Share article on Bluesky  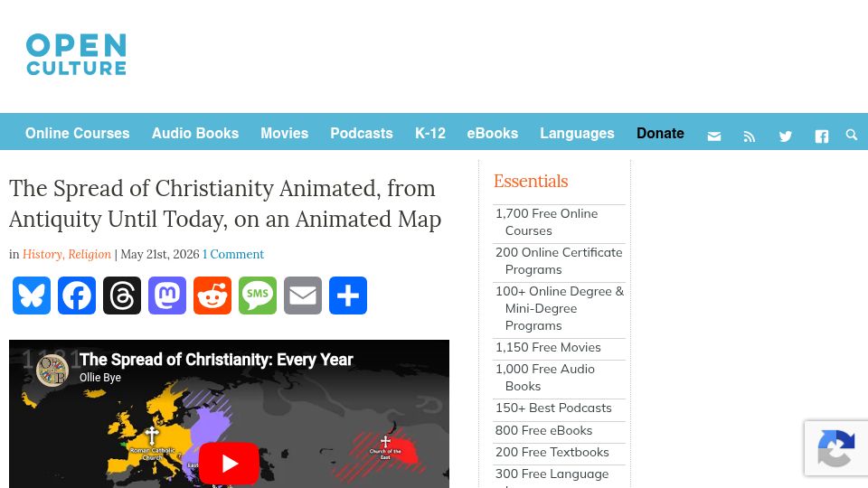coord(32,296)
